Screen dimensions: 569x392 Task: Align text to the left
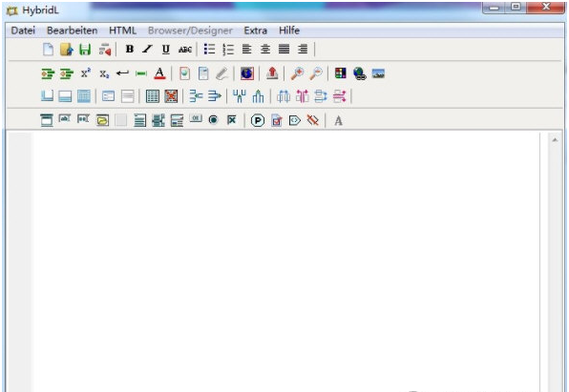click(x=246, y=49)
